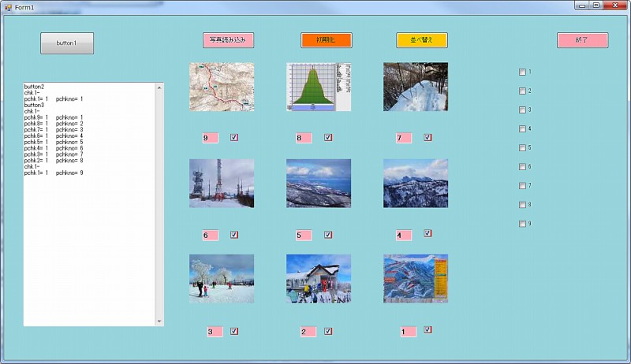Select the green elevation graph thumbnail

(319, 87)
